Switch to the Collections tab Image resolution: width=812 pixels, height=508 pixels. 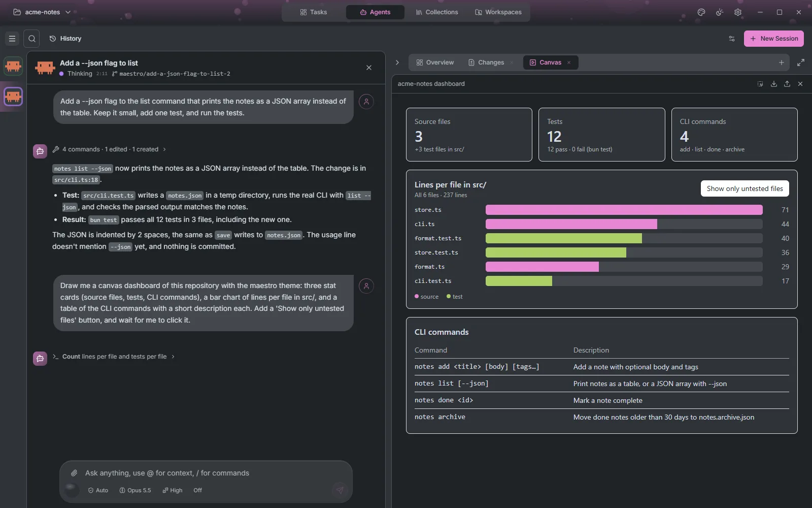(x=437, y=12)
